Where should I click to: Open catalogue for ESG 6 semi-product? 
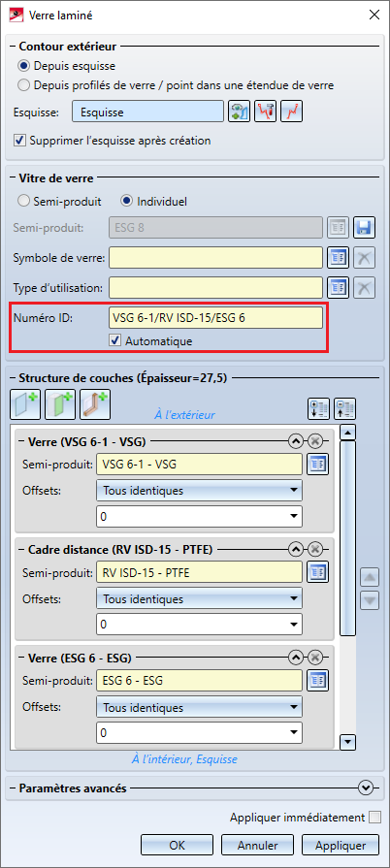point(318,681)
